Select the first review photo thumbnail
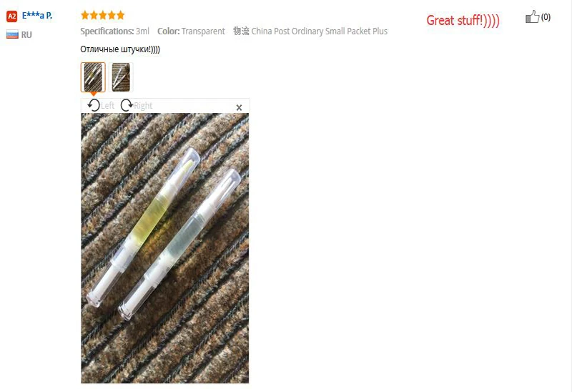The height and width of the screenshot is (392, 572). (x=93, y=77)
